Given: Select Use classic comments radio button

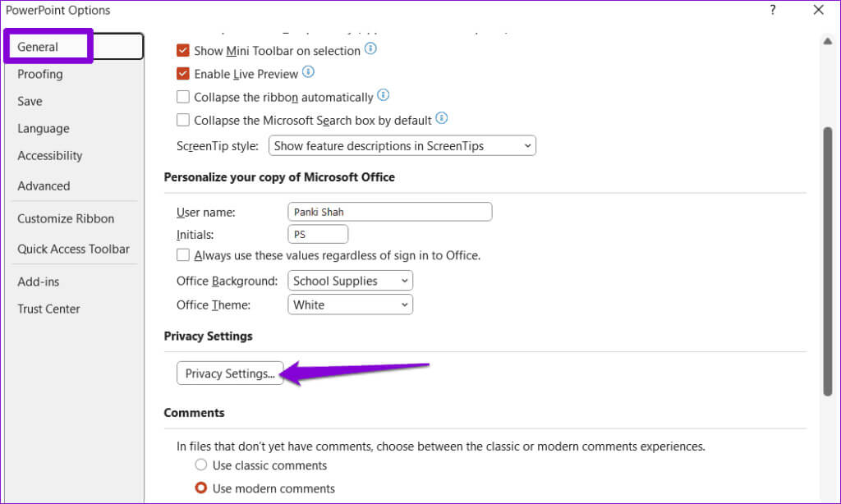Looking at the screenshot, I should pyautogui.click(x=201, y=465).
